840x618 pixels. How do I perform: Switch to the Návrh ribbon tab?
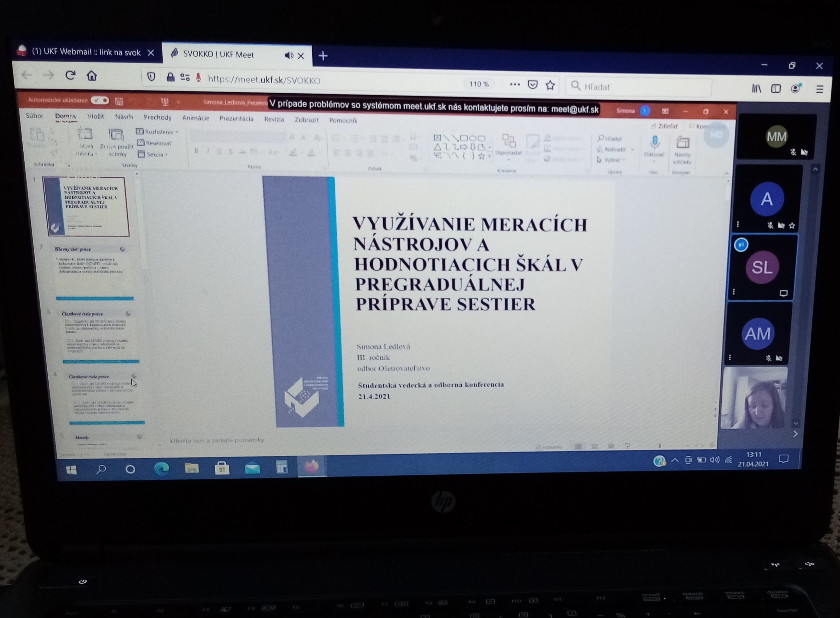tap(124, 117)
